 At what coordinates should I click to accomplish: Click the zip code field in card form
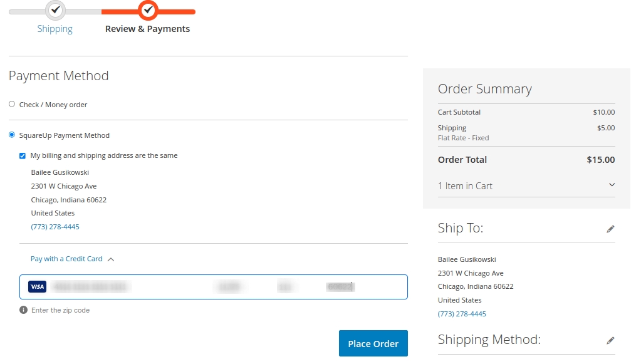coord(340,287)
